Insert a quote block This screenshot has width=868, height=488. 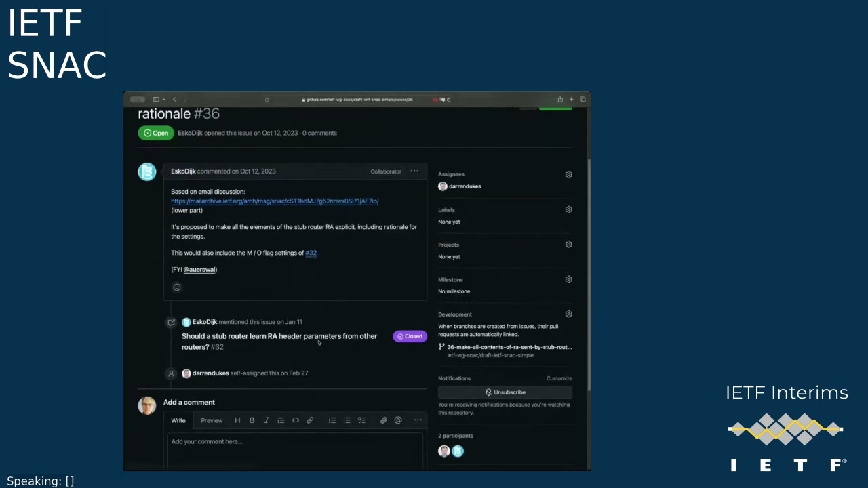pos(281,420)
